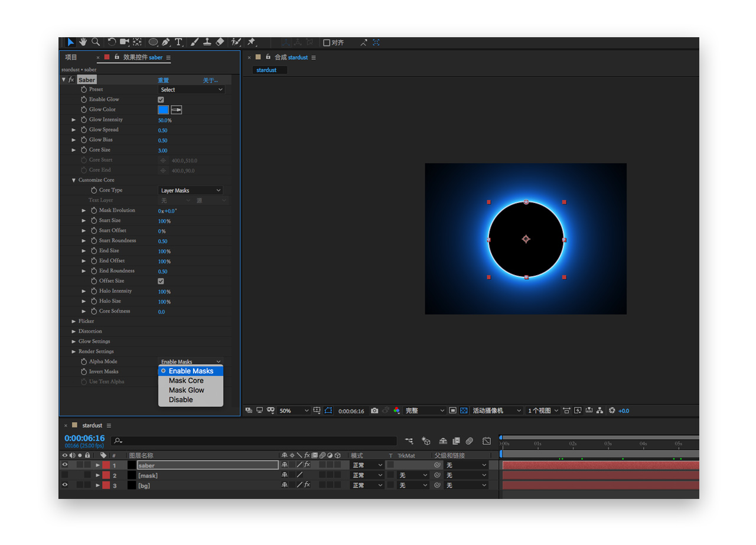This screenshot has height=545, width=756.
Task: Click the timeline layer search field
Action: (254, 440)
